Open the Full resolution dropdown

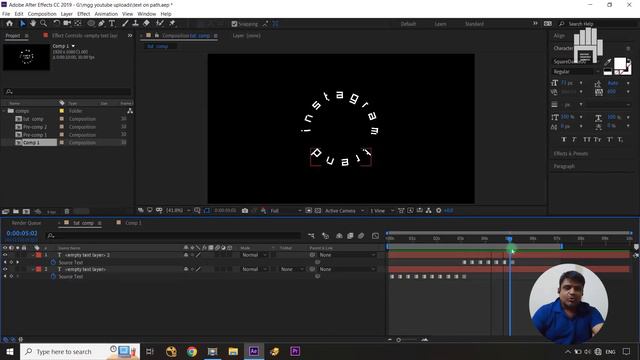pos(286,211)
